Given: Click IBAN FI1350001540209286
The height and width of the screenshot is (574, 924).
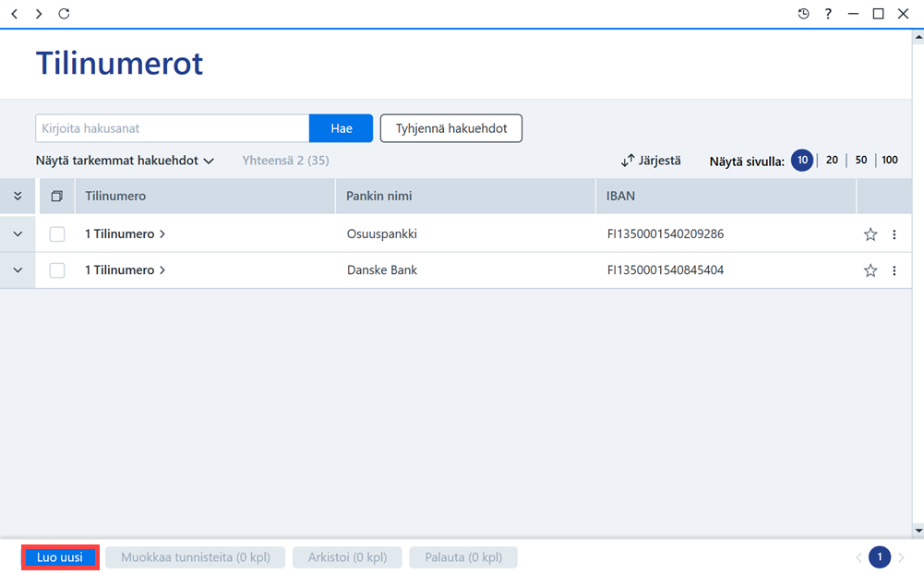Looking at the screenshot, I should [x=666, y=234].
